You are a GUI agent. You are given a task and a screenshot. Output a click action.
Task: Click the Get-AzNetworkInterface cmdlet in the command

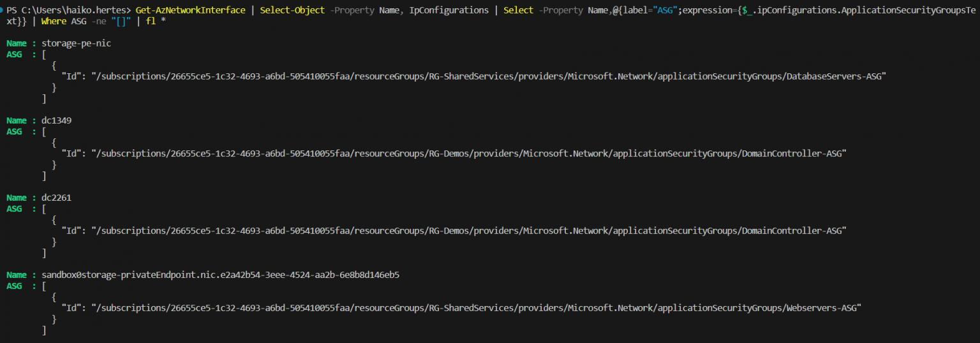click(x=190, y=11)
